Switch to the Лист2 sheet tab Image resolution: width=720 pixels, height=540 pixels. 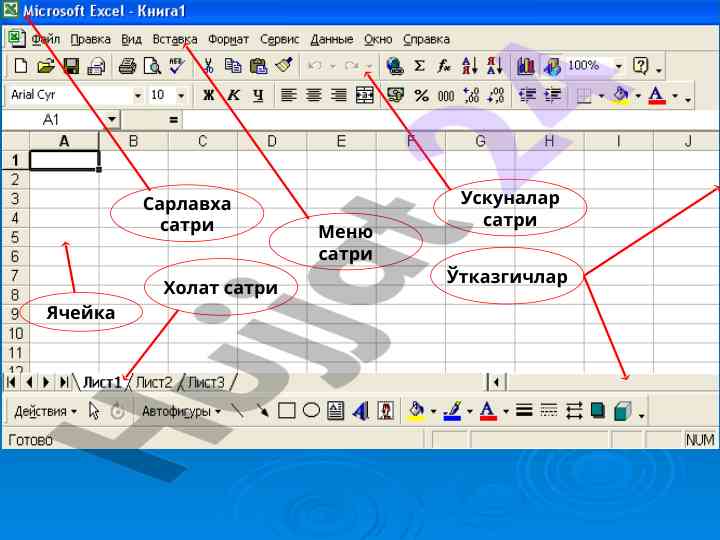pos(154,382)
